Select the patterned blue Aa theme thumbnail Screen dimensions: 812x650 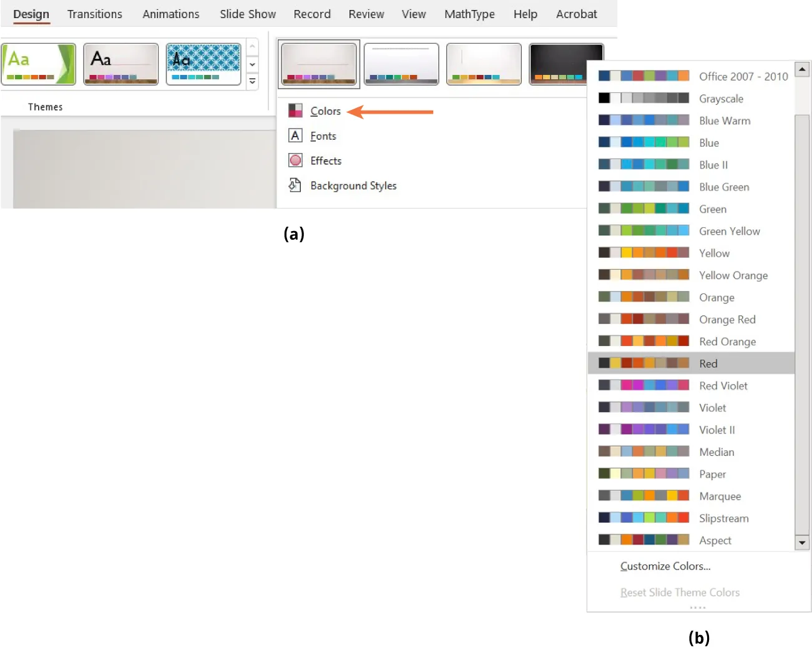tap(203, 64)
